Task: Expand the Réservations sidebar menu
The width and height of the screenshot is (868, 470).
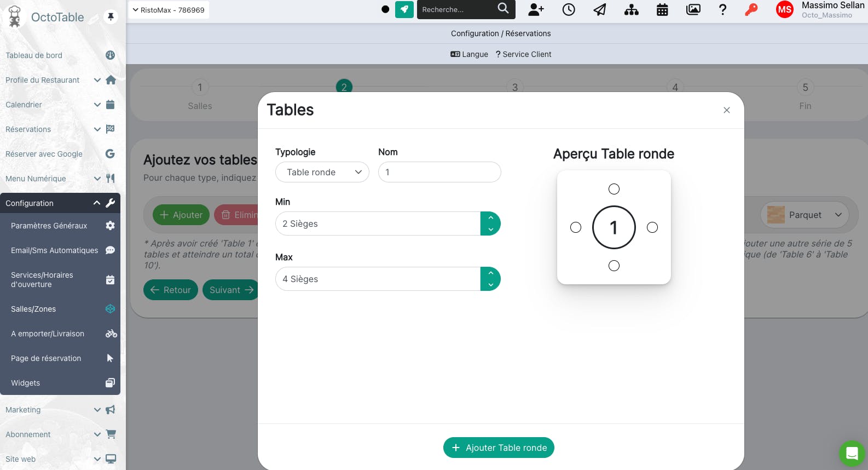Action: [97, 129]
